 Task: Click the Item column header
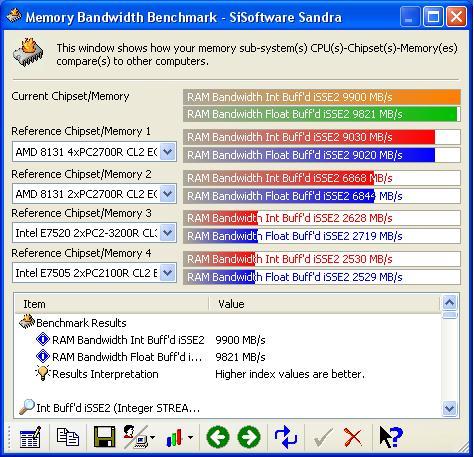(x=112, y=304)
